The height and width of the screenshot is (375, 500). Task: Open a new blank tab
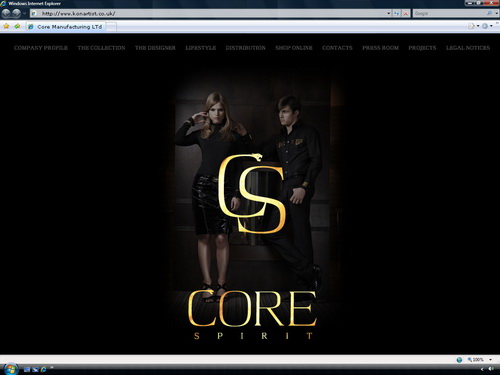pos(111,27)
